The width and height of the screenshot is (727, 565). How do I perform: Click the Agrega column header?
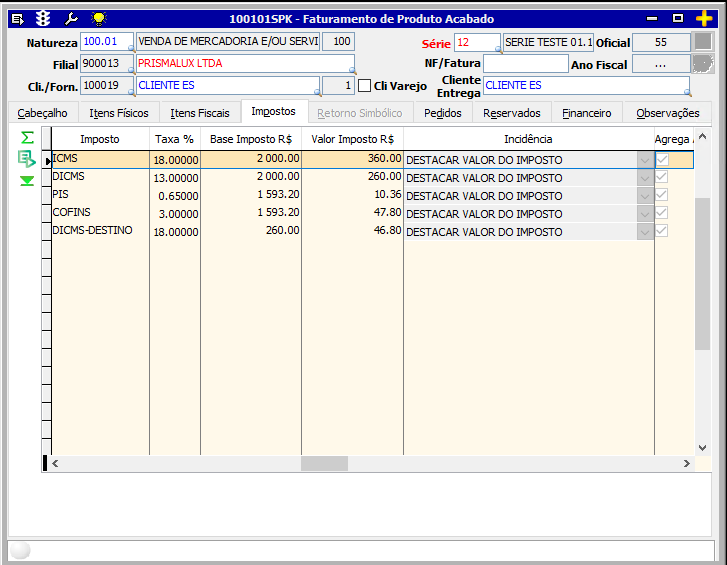tap(674, 139)
